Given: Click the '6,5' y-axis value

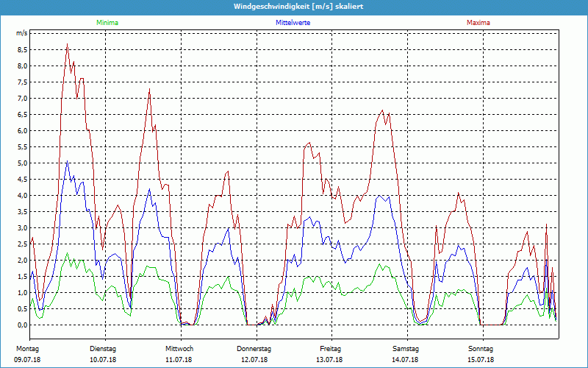Looking at the screenshot, I should coord(23,115).
